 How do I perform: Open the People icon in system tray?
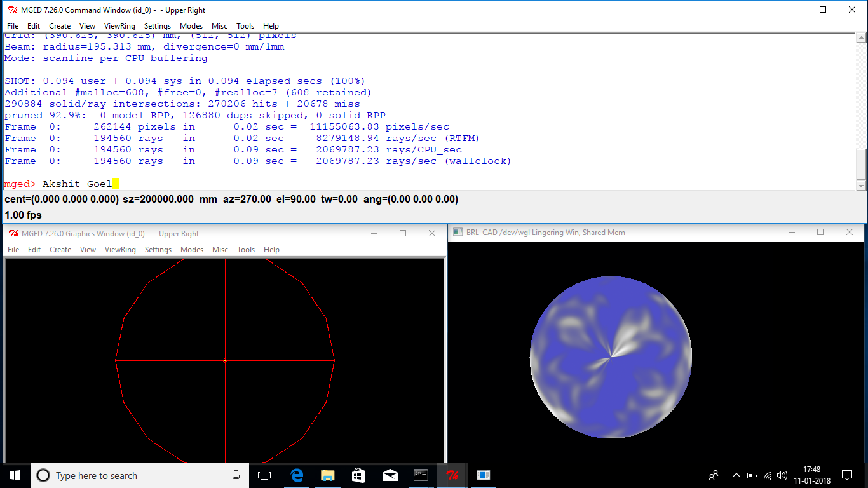click(x=714, y=475)
